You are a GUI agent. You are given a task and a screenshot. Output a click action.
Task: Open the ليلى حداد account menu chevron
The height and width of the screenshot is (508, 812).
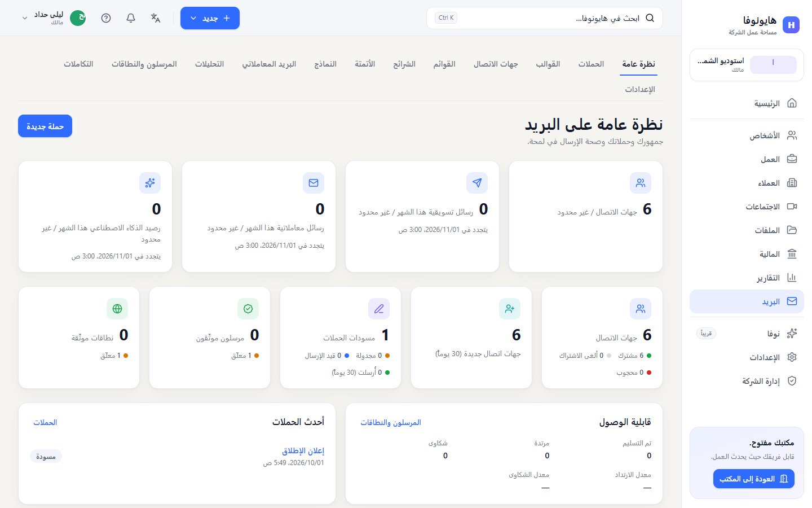pyautogui.click(x=25, y=18)
